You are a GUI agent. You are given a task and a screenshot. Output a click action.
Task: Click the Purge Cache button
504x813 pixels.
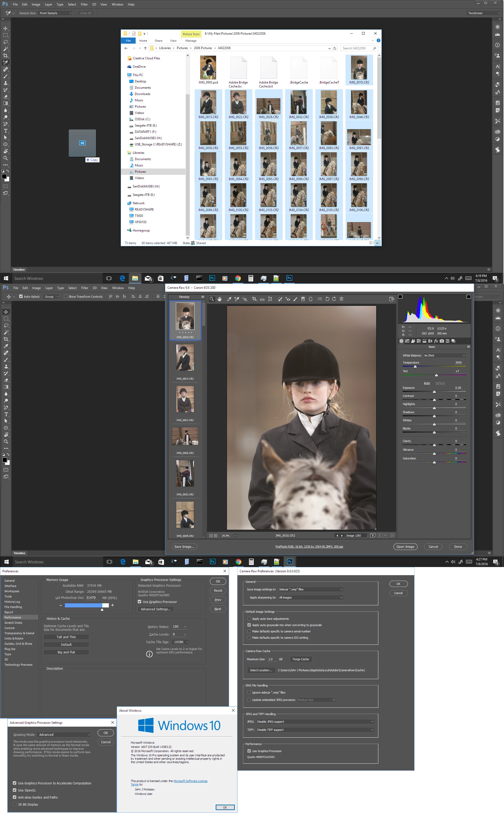(x=300, y=659)
